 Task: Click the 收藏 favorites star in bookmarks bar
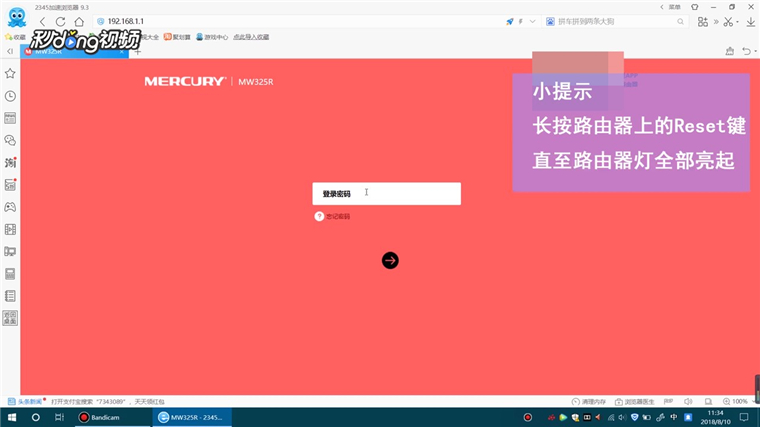click(x=15, y=37)
